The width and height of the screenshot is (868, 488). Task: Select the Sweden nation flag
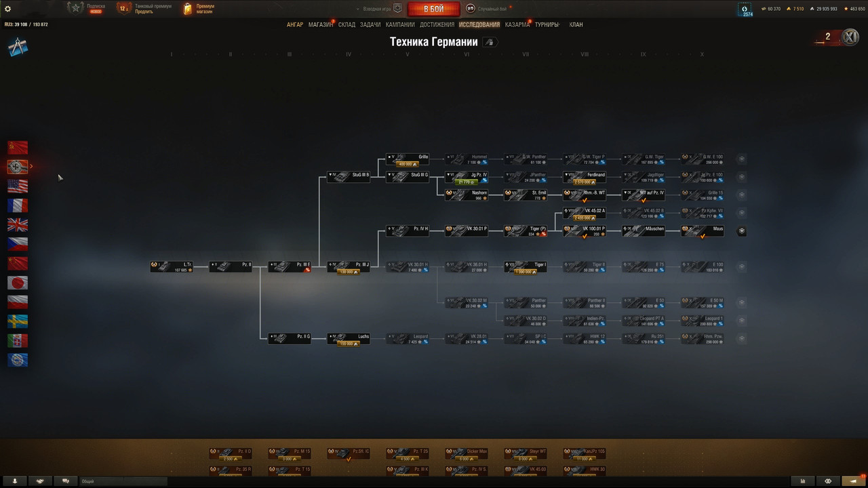(18, 321)
